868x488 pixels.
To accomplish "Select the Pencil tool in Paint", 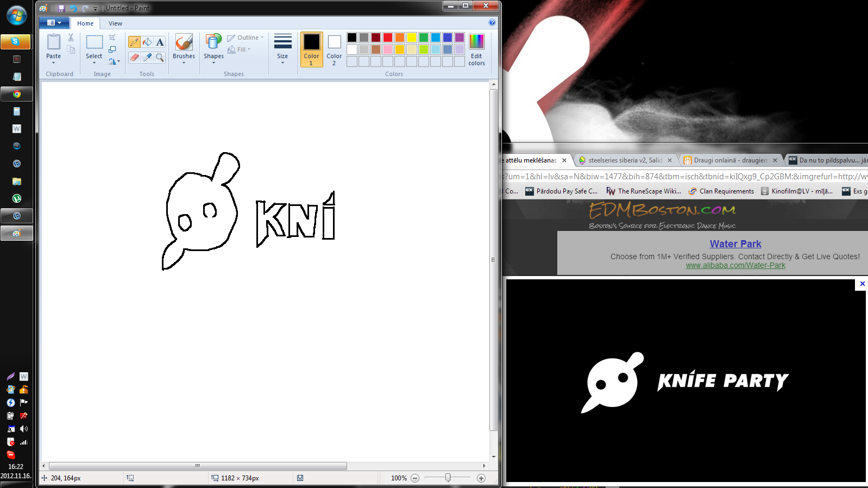I will pos(134,42).
